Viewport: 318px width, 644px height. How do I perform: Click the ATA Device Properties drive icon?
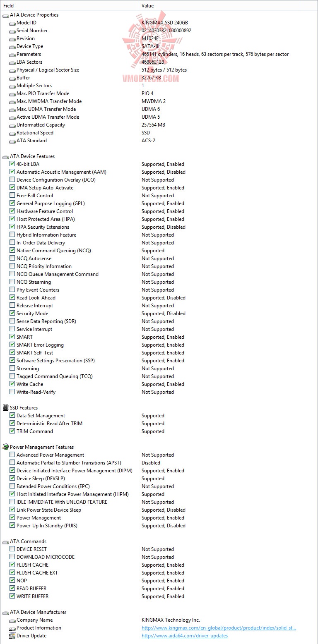pos(5,15)
